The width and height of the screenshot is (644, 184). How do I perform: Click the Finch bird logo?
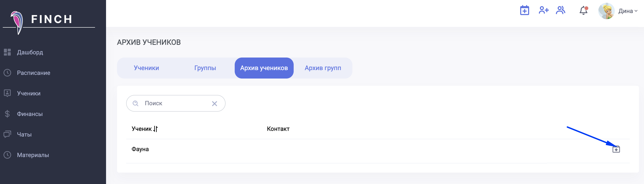(17, 22)
